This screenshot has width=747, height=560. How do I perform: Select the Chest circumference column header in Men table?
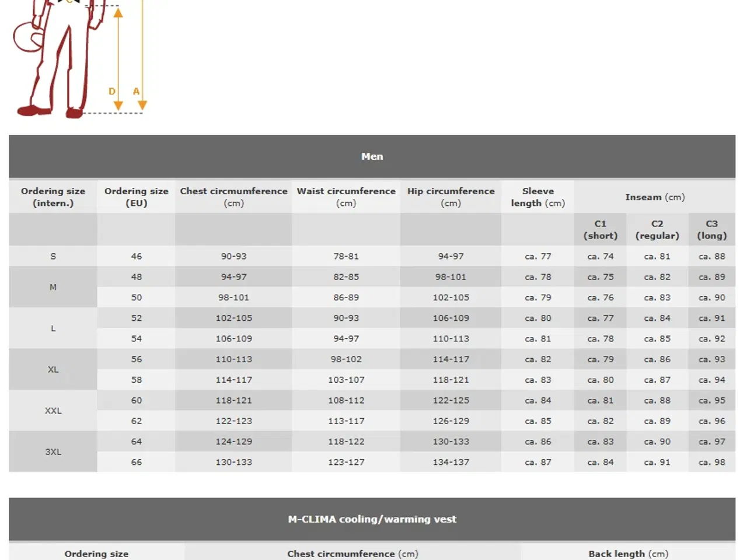(233, 197)
